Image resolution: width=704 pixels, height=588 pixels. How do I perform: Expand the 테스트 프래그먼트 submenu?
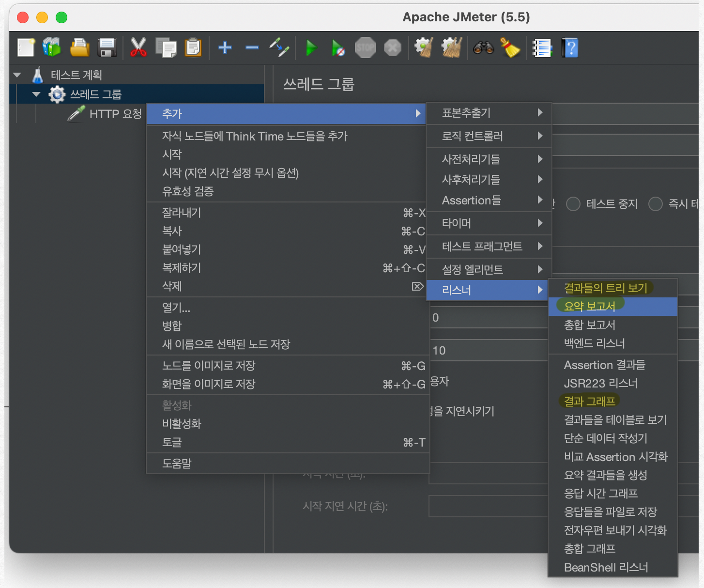click(489, 247)
